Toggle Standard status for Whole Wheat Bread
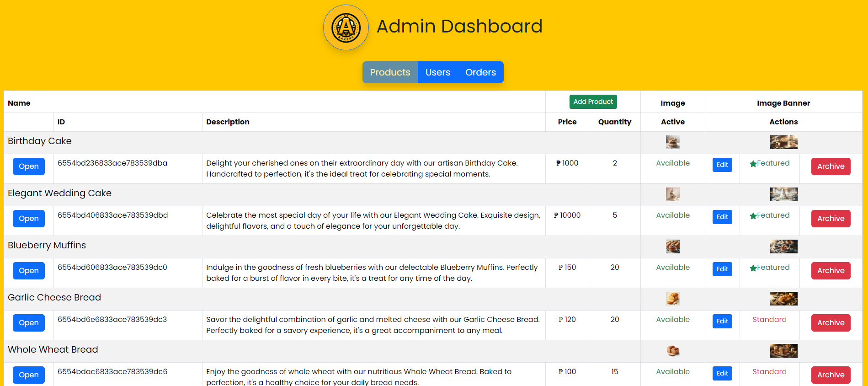Screen dimensions: 868x386 point(769,372)
